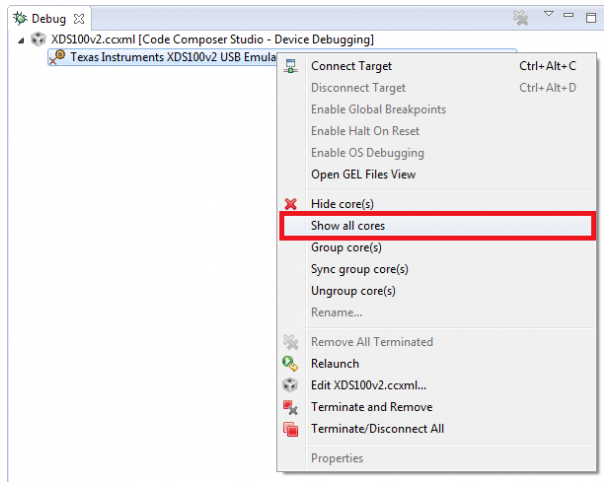
Task: Choose Connect Target from context menu
Action: coord(438,66)
